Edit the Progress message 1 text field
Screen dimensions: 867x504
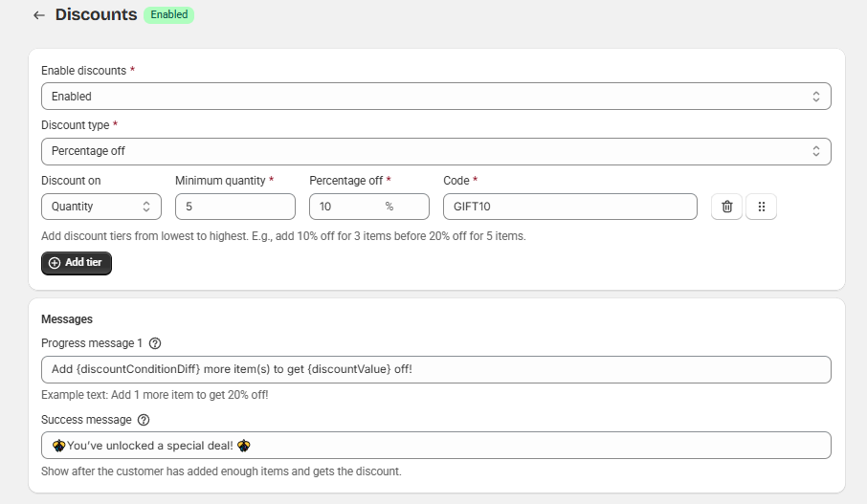click(435, 369)
